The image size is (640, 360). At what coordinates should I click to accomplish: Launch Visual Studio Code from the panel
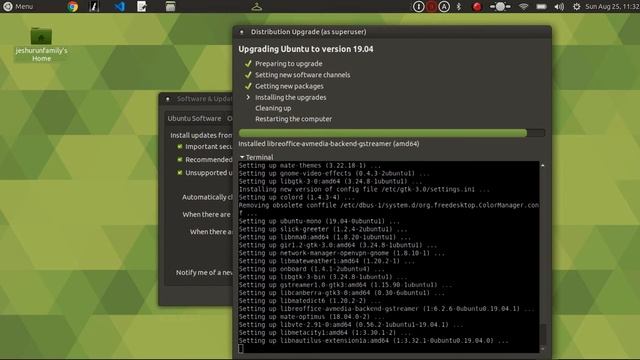tap(120, 7)
